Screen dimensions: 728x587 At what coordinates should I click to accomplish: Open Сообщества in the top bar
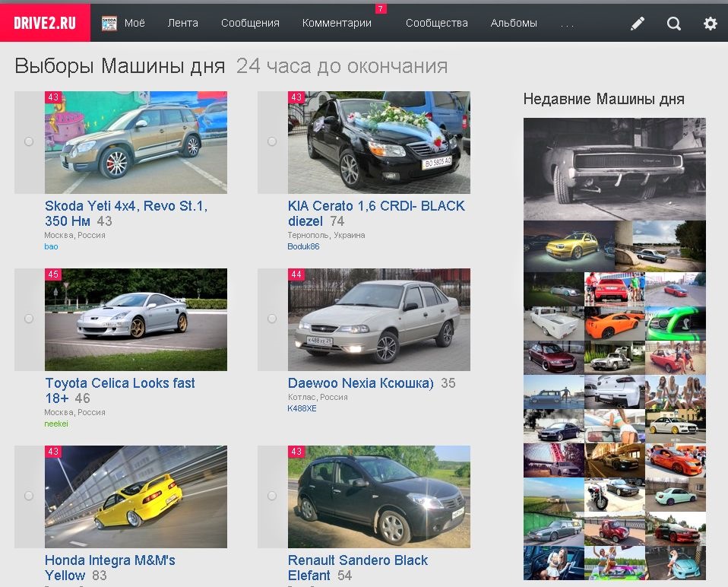click(436, 24)
